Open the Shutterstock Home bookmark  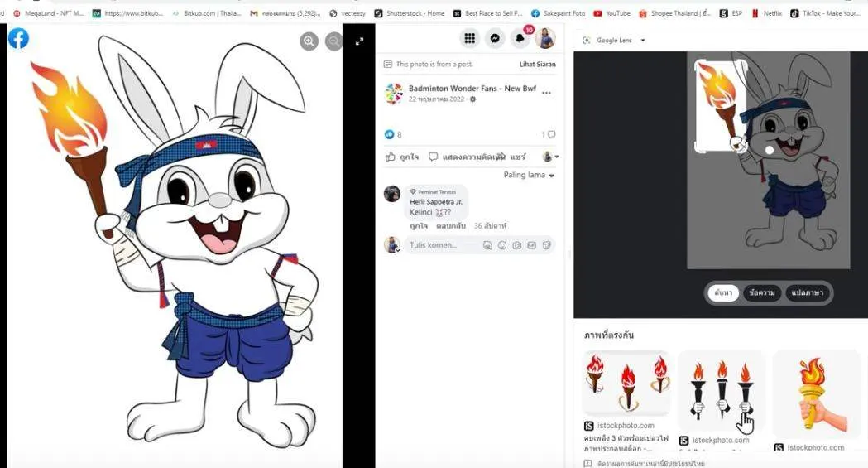tap(410, 13)
